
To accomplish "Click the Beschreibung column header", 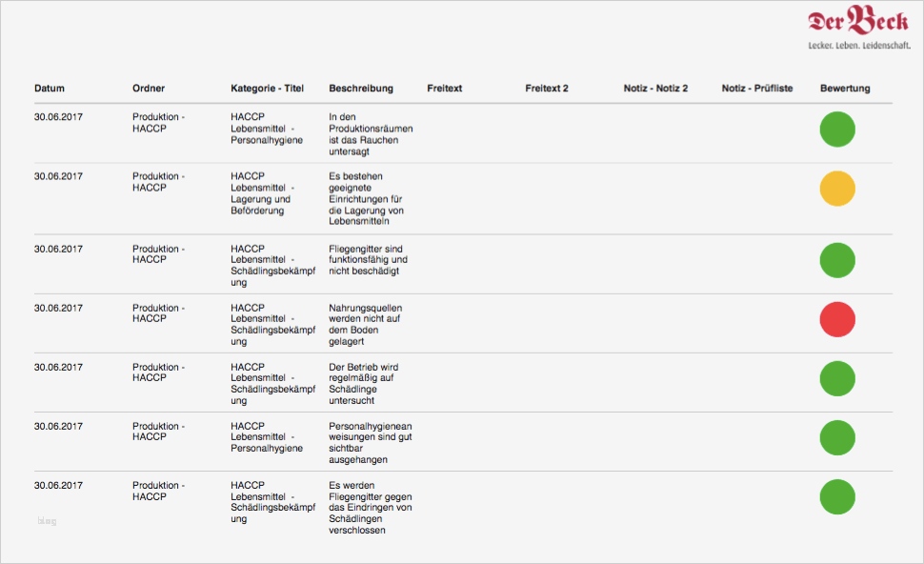I will click(361, 89).
